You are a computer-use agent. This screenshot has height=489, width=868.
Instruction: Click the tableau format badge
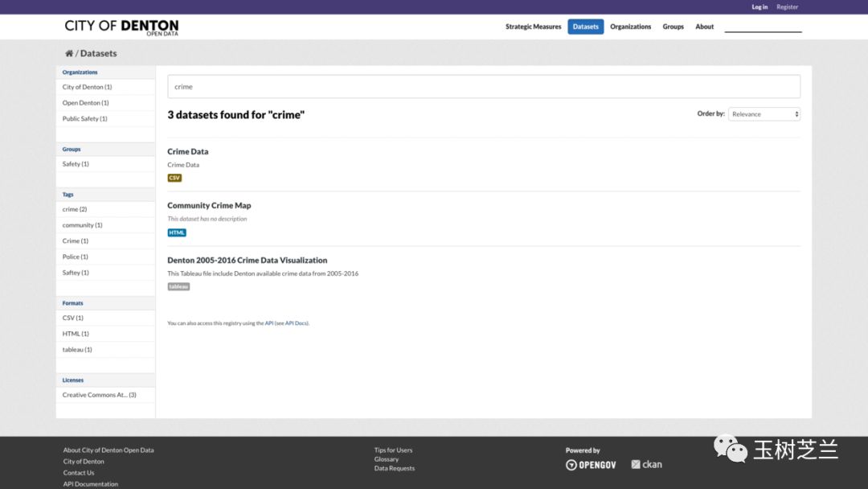click(x=178, y=286)
